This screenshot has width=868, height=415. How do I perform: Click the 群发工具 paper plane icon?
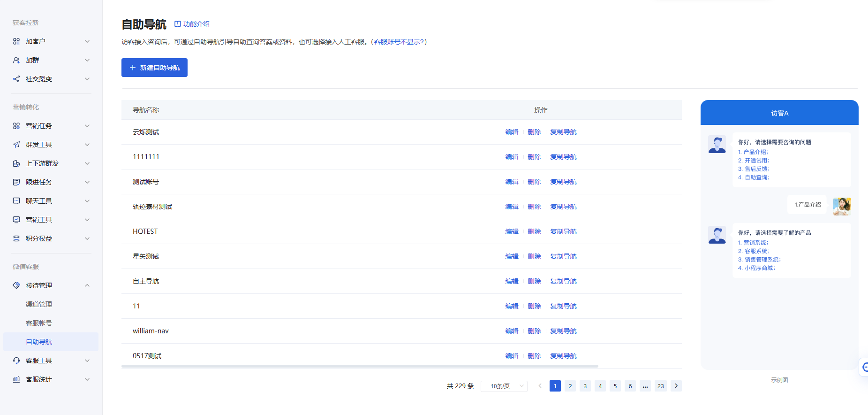click(x=16, y=145)
